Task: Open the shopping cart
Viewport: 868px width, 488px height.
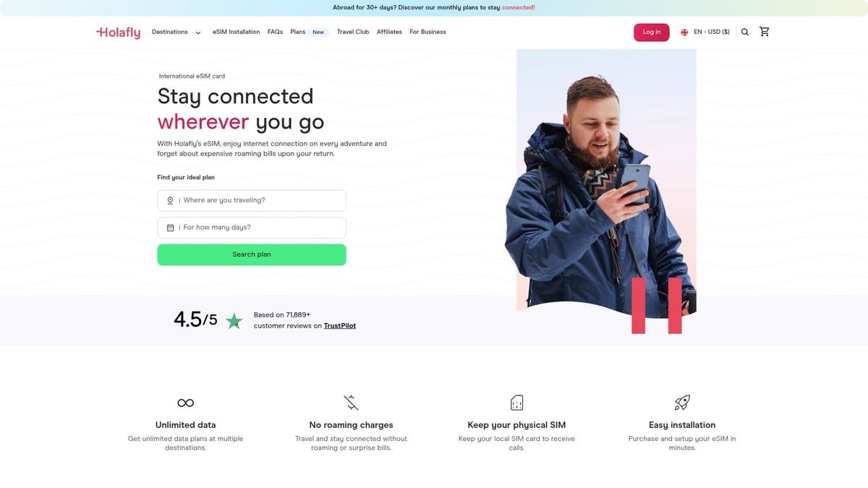Action: pyautogui.click(x=765, y=32)
